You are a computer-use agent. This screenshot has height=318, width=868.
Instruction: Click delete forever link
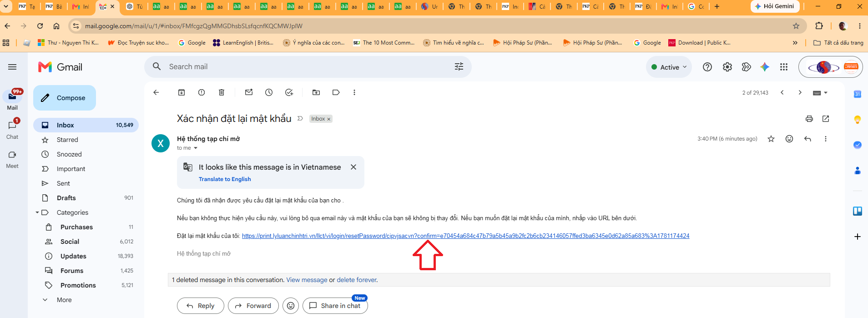[357, 280]
